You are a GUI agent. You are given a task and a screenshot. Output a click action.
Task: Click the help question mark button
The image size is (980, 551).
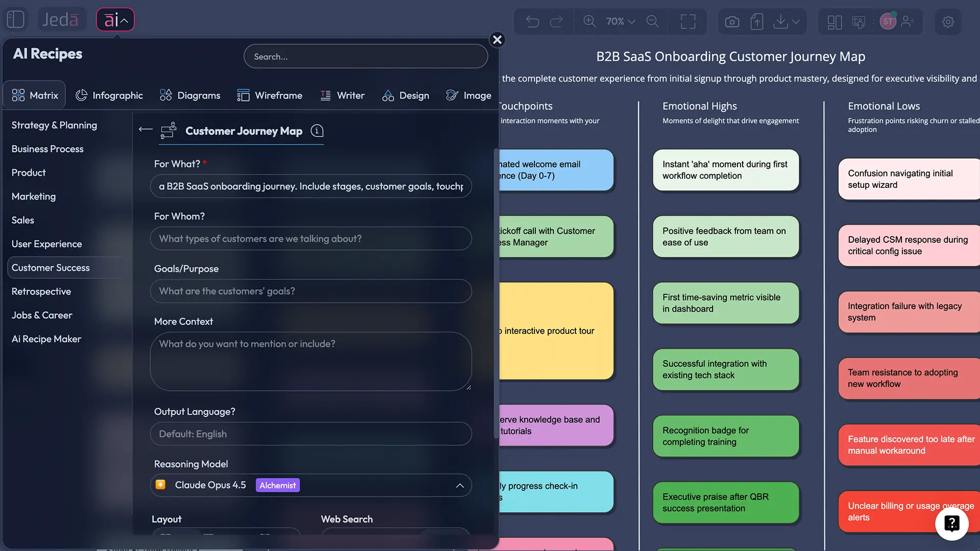click(951, 523)
